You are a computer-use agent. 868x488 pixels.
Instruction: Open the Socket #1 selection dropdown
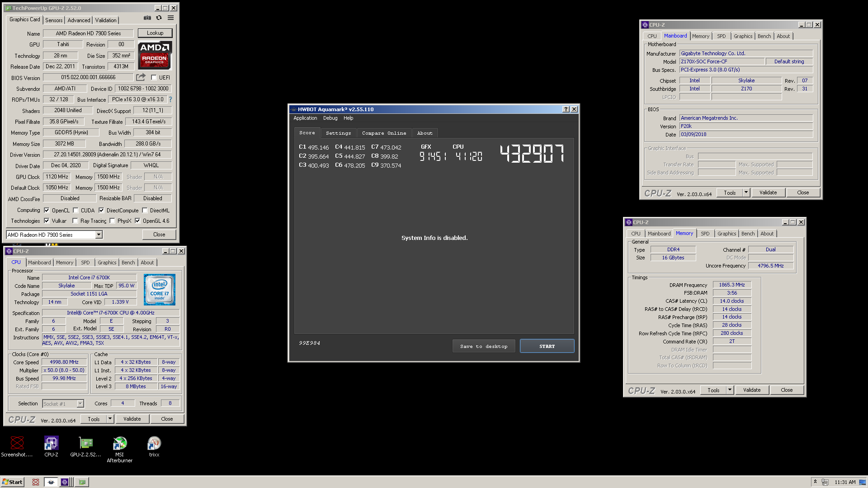tap(80, 404)
